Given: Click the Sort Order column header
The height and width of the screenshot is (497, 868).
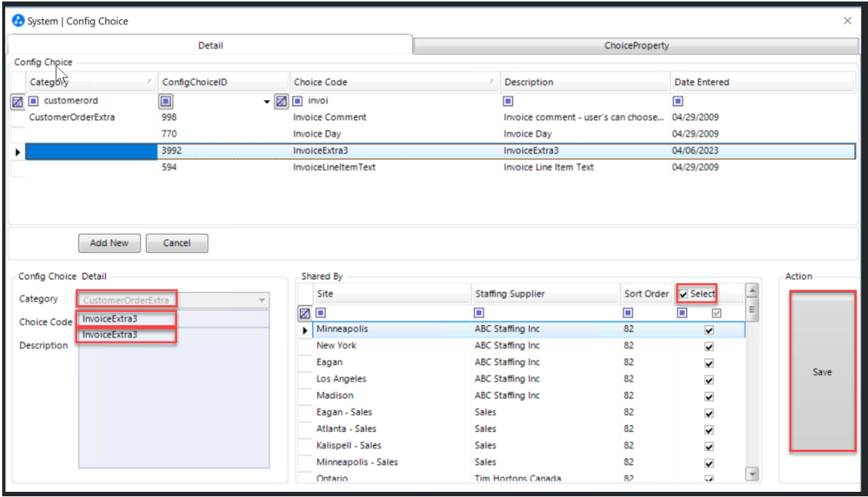Looking at the screenshot, I should tap(647, 293).
